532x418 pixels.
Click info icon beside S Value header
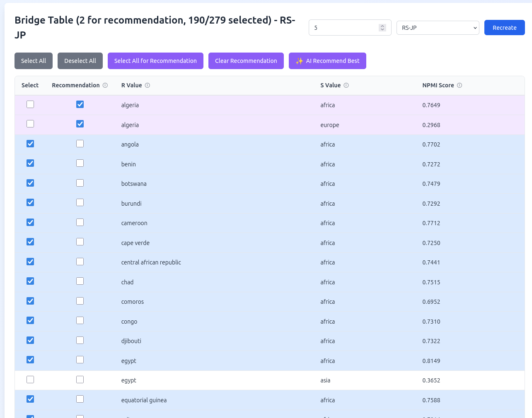[346, 85]
